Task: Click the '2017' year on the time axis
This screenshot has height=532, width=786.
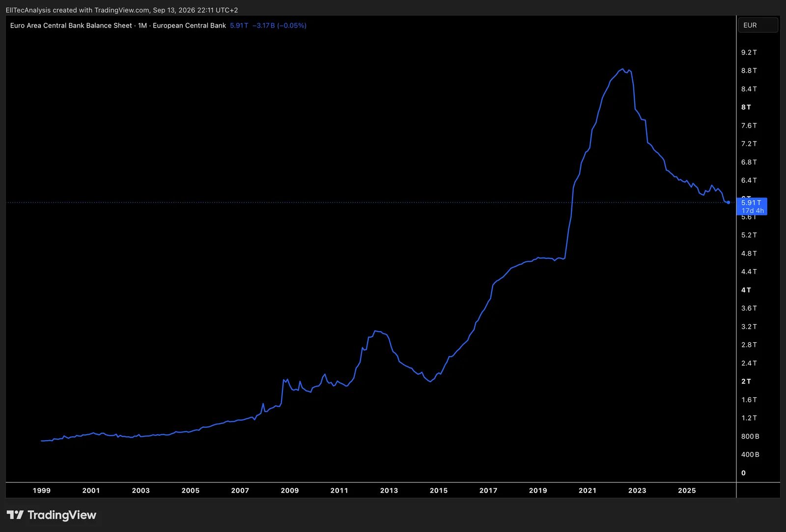Action: [488, 490]
